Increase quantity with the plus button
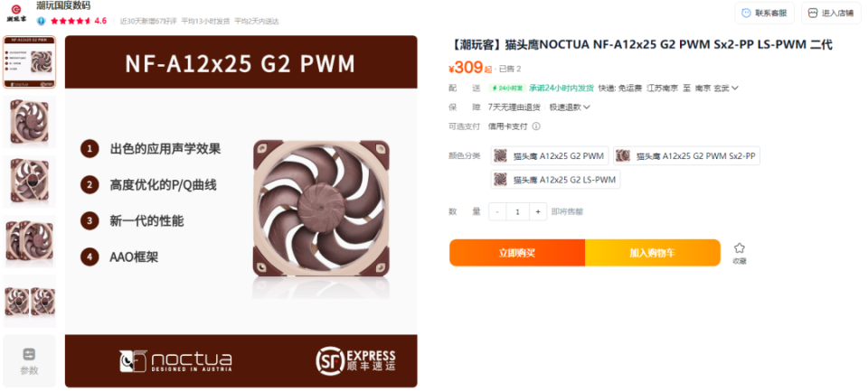This screenshot has width=868, height=392. (537, 211)
